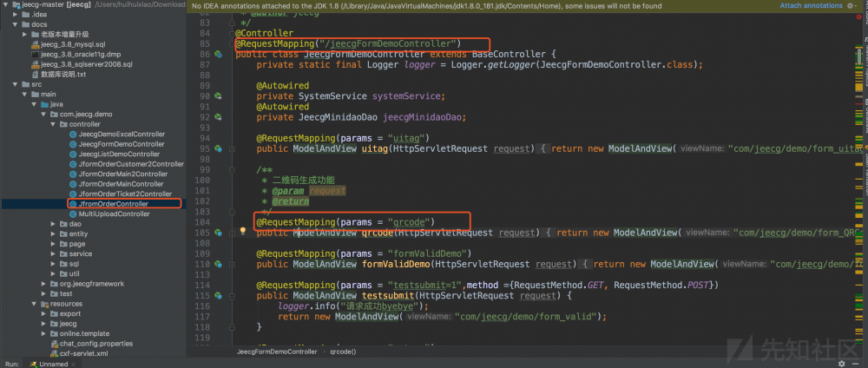868x368 pixels.
Task: Select JformOrderTicket2Controller file
Action: (125, 194)
